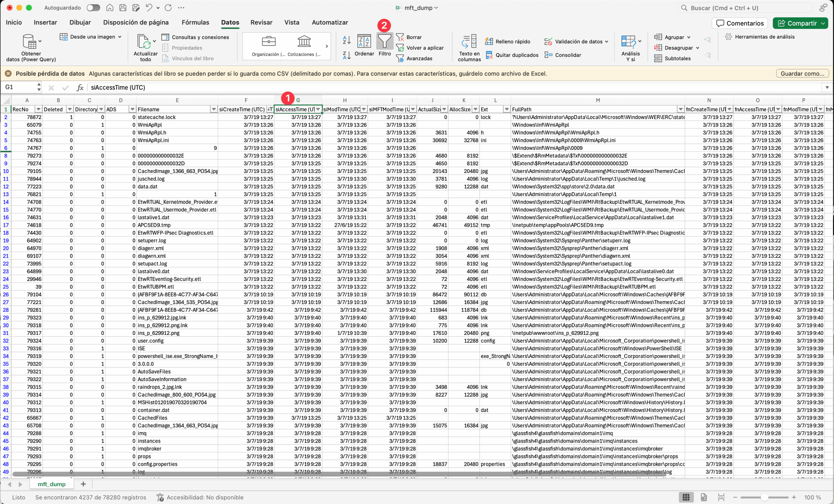834x504 pixels.
Task: Expand Desagrupar dropdown arrow
Action: 697,48
